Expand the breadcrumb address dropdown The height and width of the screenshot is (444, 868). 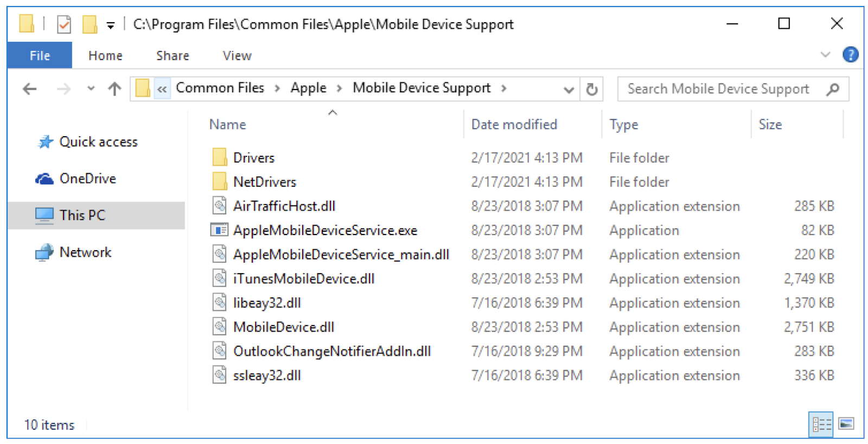(568, 88)
